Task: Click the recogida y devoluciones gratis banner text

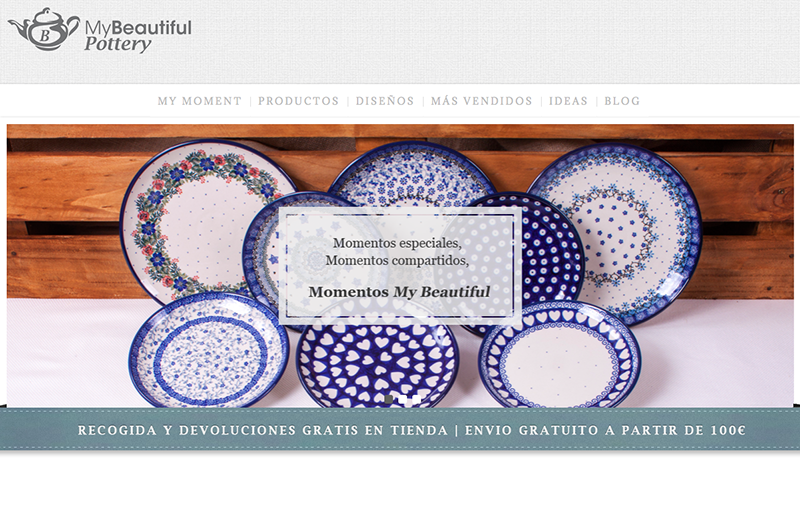Action: (x=263, y=430)
